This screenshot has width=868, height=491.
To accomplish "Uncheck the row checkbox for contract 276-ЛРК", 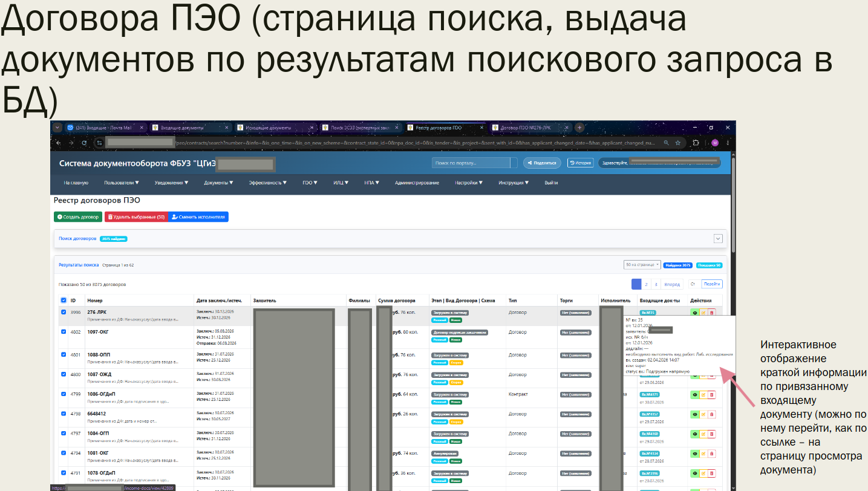I will [x=64, y=312].
